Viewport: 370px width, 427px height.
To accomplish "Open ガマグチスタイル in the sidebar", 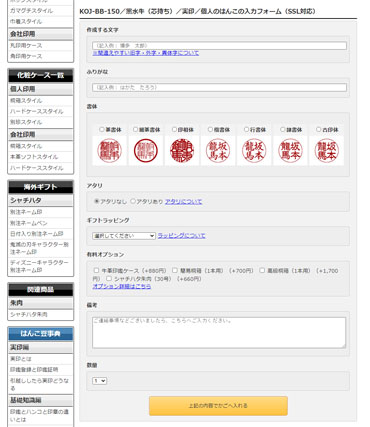I will pos(31,11).
